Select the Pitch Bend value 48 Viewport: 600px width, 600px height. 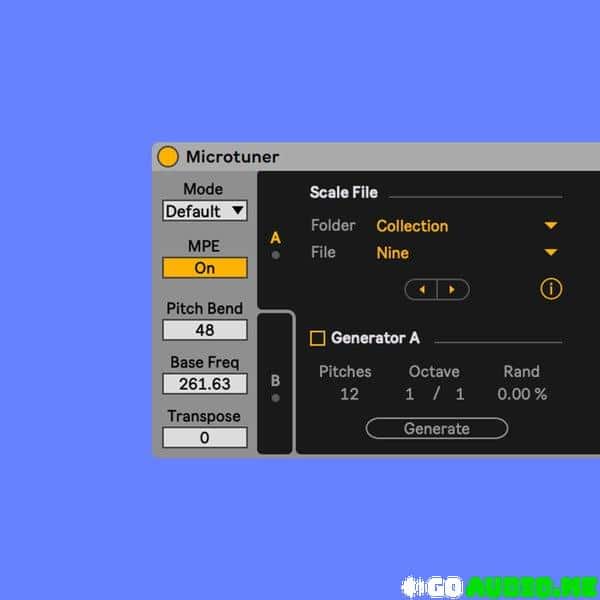[x=205, y=330]
